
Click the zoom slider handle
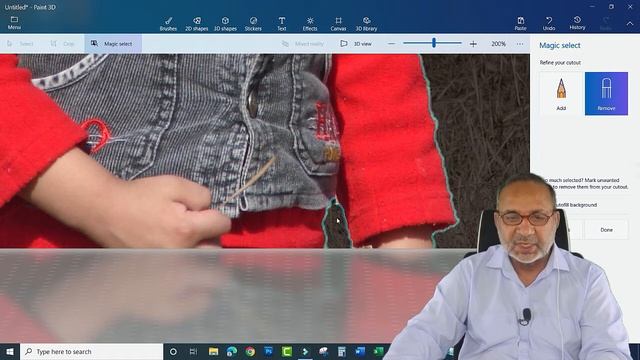[434, 43]
